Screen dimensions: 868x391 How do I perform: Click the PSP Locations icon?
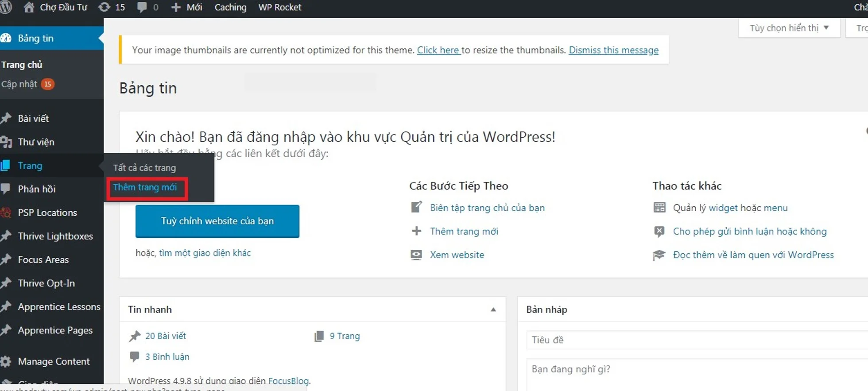point(6,213)
